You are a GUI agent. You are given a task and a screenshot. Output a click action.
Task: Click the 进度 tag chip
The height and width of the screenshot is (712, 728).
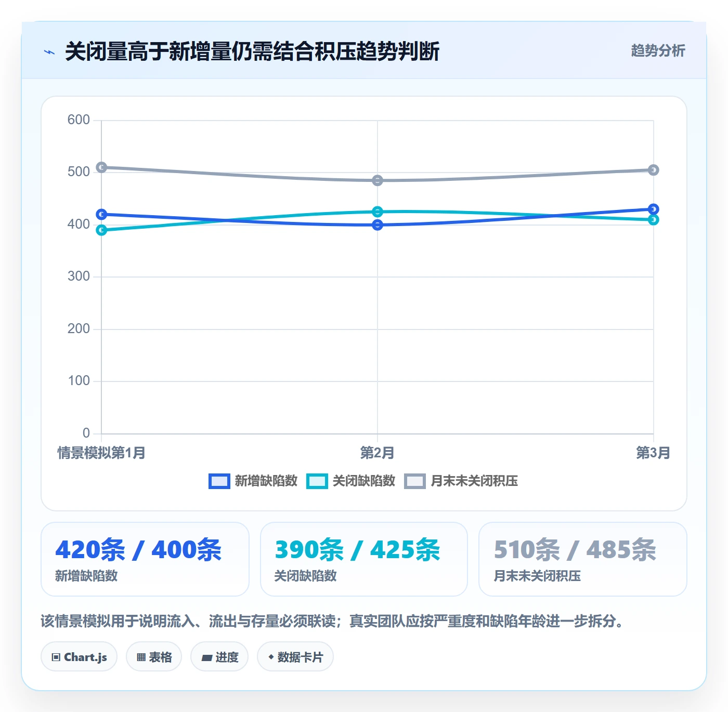click(219, 657)
